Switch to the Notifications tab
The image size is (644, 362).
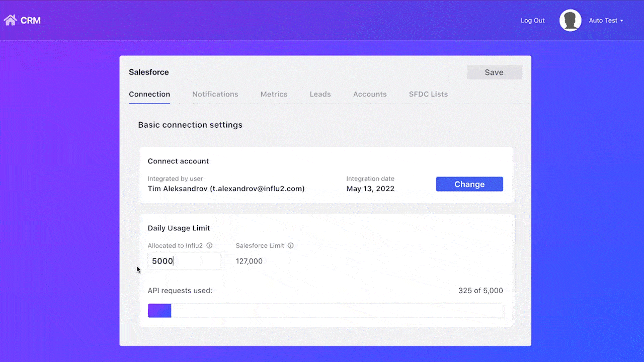(x=215, y=94)
